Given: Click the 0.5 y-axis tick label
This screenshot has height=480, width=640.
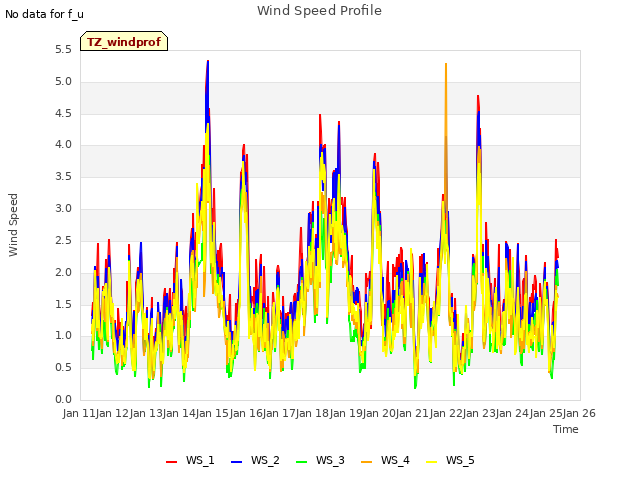Looking at the screenshot, I should [x=63, y=367].
